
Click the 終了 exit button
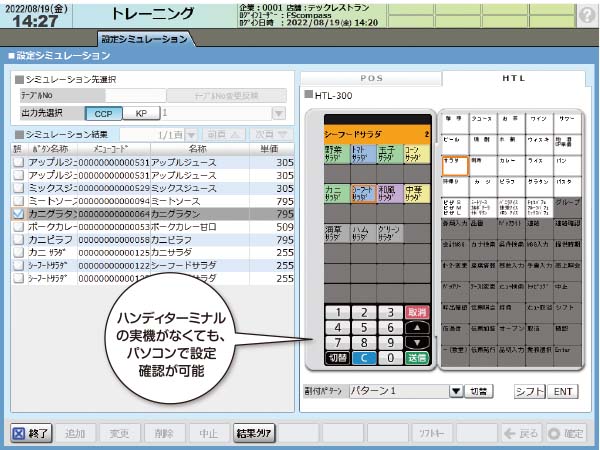pos(31,433)
